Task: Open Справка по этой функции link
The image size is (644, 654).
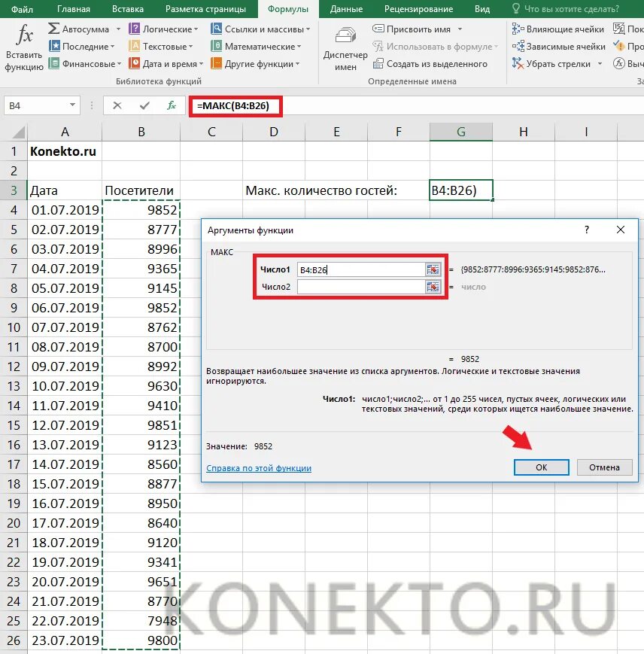Action: click(x=259, y=468)
